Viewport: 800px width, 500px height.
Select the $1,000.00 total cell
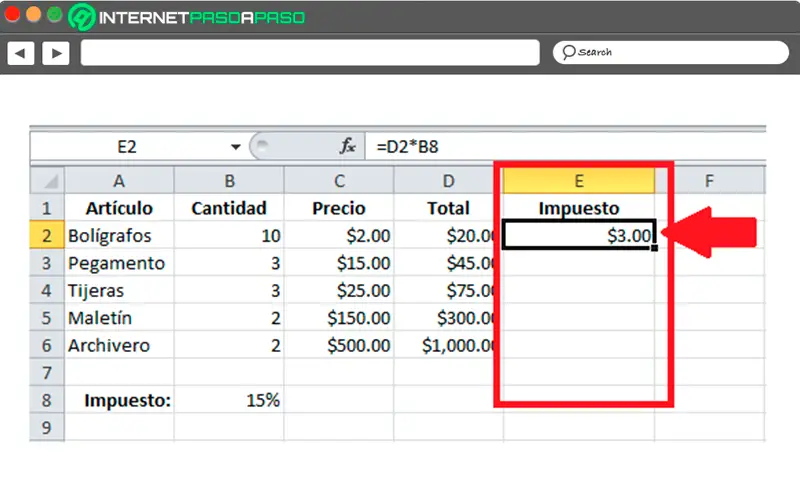pyautogui.click(x=448, y=345)
